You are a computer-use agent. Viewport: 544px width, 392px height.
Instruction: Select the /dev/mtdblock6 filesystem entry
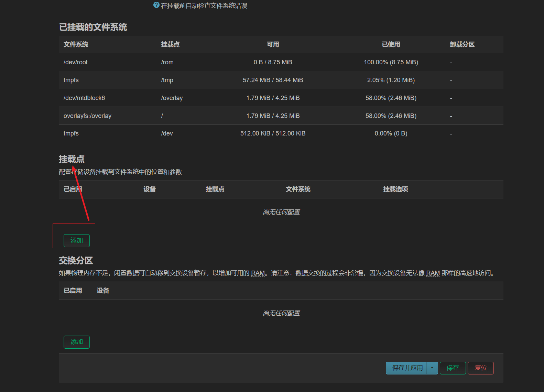coord(84,98)
